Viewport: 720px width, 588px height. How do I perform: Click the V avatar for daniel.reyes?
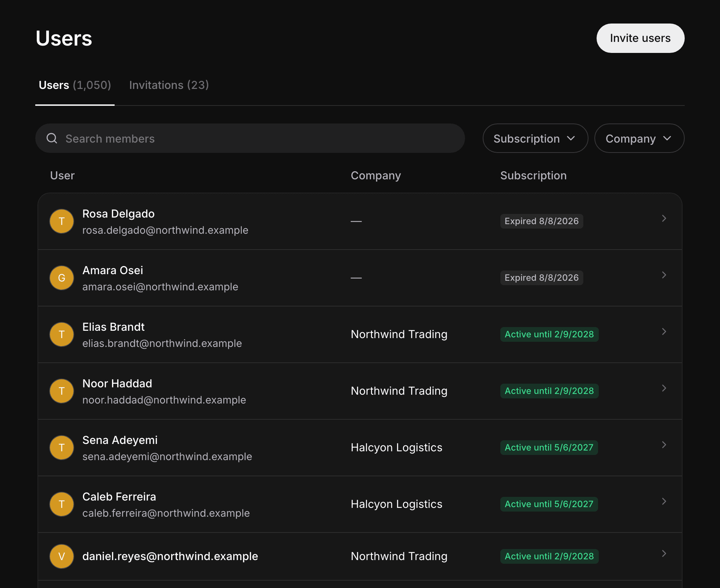62,557
